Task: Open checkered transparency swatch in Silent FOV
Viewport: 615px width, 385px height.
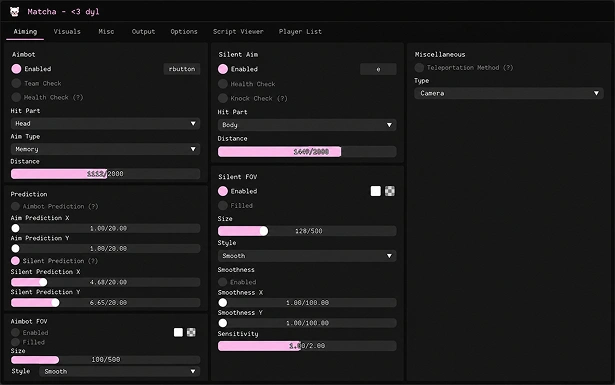Action: [390, 191]
